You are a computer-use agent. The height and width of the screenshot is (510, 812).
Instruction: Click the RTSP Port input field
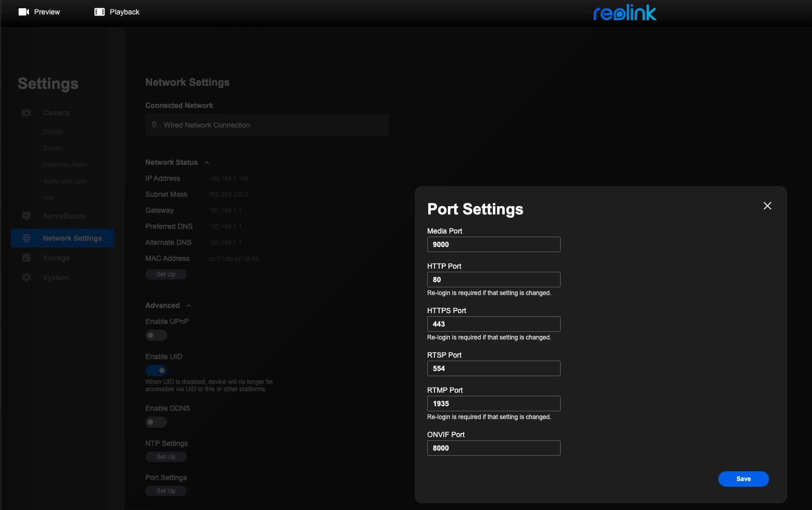(x=493, y=368)
